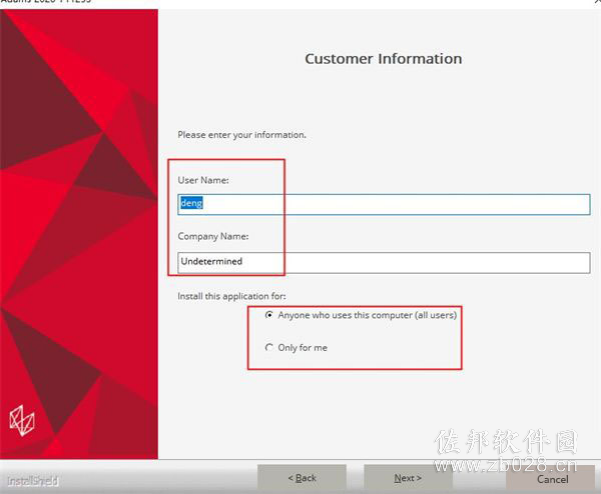Click the 'Company Name:' label
Image resolution: width=601 pixels, height=494 pixels.
click(213, 236)
